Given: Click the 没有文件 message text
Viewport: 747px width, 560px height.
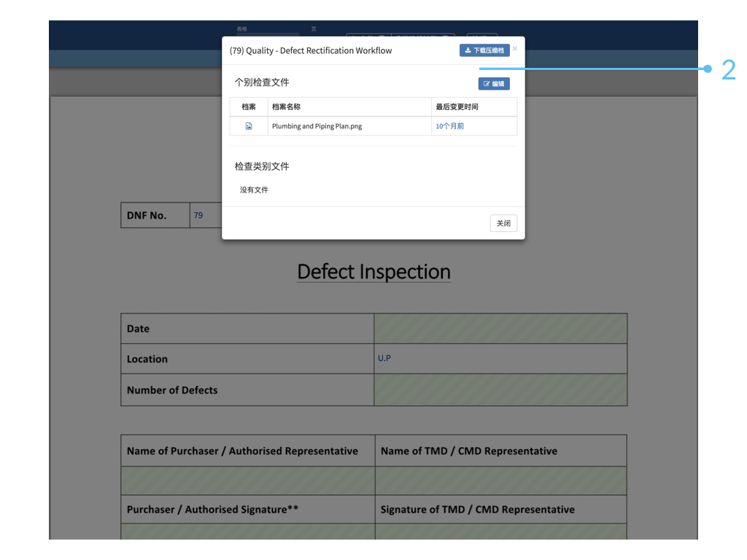Looking at the screenshot, I should (254, 190).
